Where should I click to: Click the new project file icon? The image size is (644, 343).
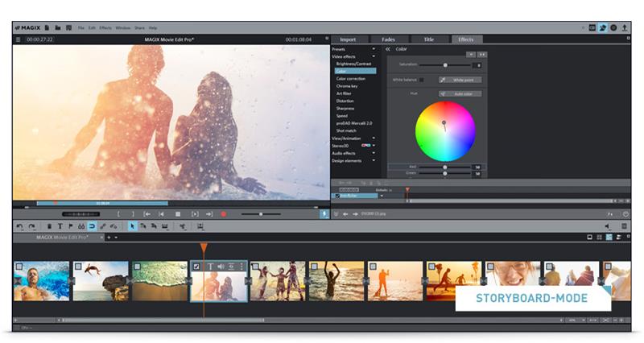click(47, 27)
